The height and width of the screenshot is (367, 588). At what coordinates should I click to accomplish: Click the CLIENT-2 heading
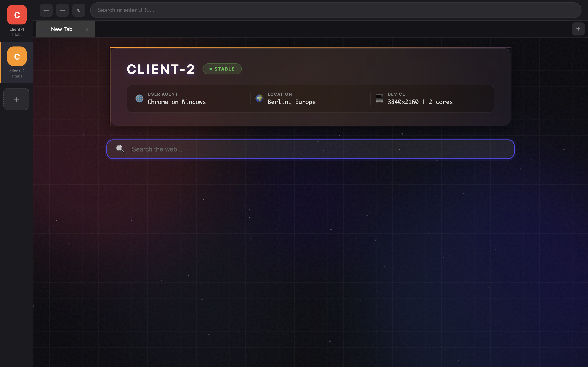click(x=161, y=69)
